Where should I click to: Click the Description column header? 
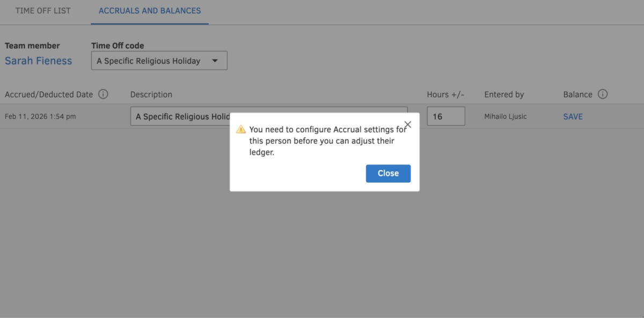[x=151, y=94]
